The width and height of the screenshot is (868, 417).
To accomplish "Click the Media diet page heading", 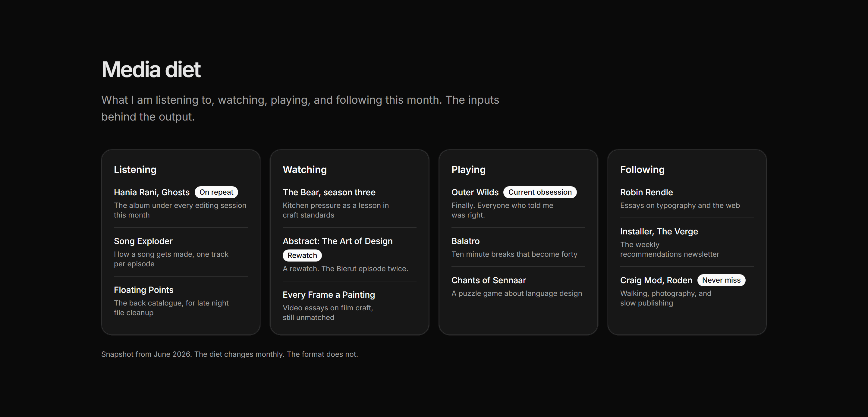I will 151,70.
